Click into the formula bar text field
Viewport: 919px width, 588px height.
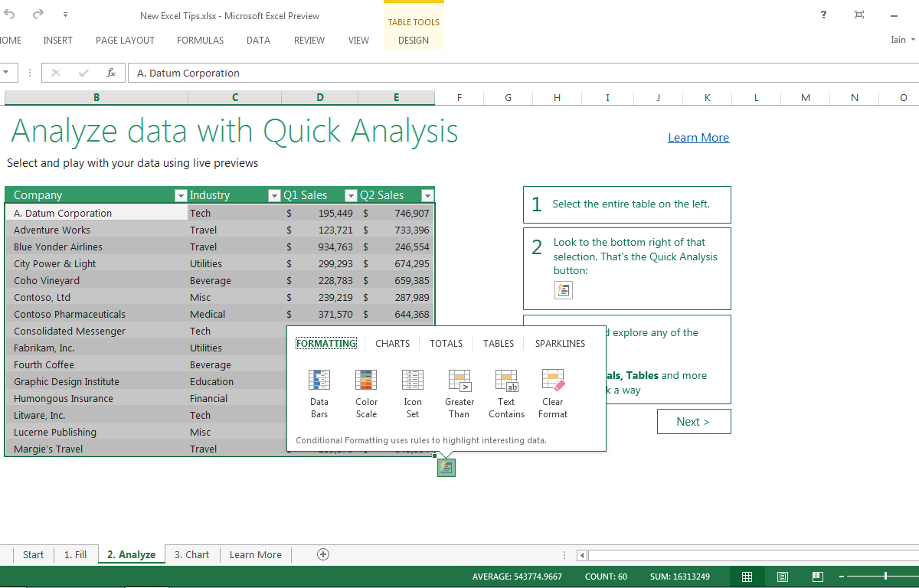click(x=523, y=73)
